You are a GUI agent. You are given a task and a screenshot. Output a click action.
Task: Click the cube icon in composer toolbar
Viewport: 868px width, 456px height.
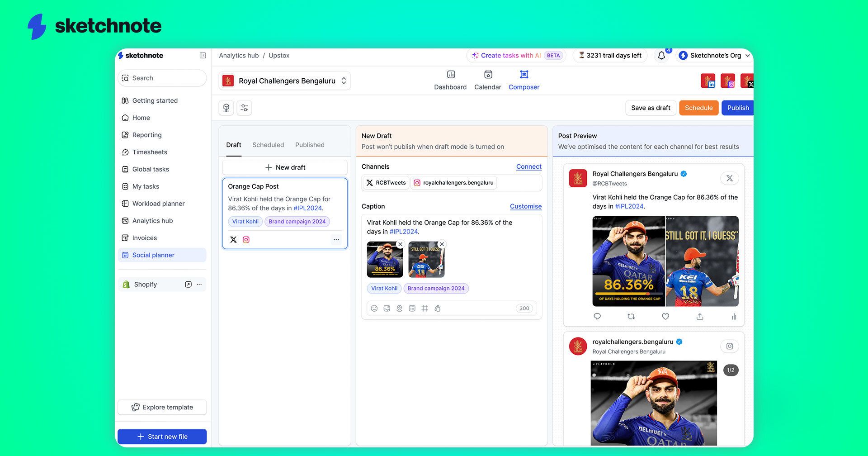point(226,108)
